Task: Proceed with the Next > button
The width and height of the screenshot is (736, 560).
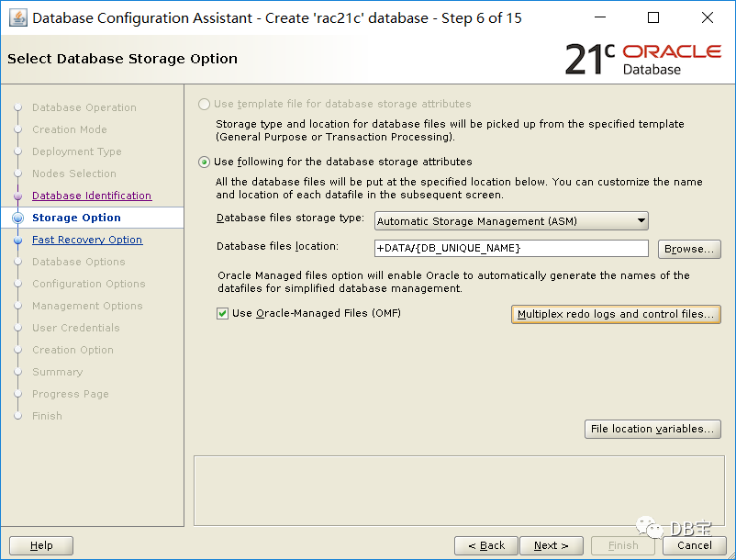Action: 552,545
